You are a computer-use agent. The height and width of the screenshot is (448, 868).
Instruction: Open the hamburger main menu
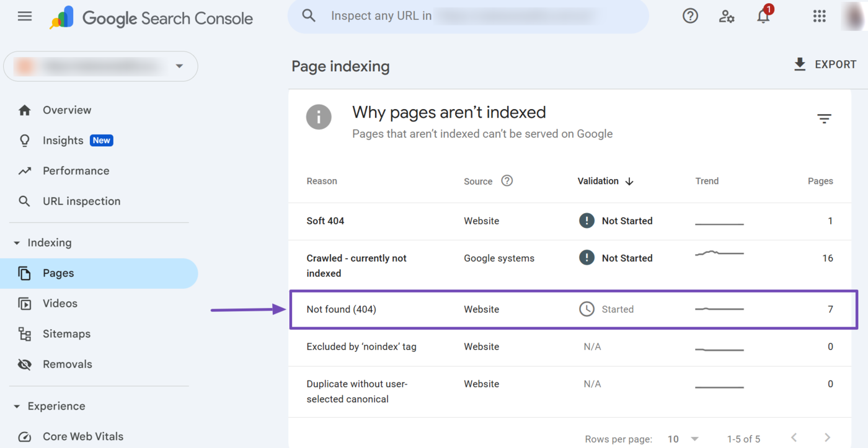(x=25, y=17)
